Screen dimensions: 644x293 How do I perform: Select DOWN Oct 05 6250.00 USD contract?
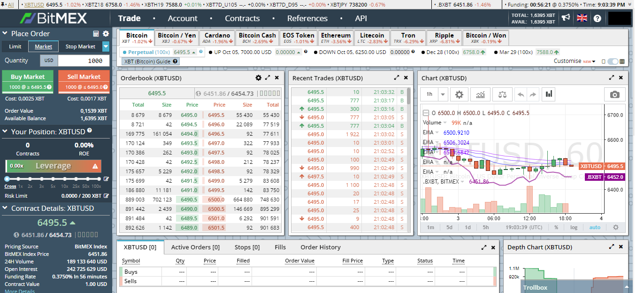[364, 52]
